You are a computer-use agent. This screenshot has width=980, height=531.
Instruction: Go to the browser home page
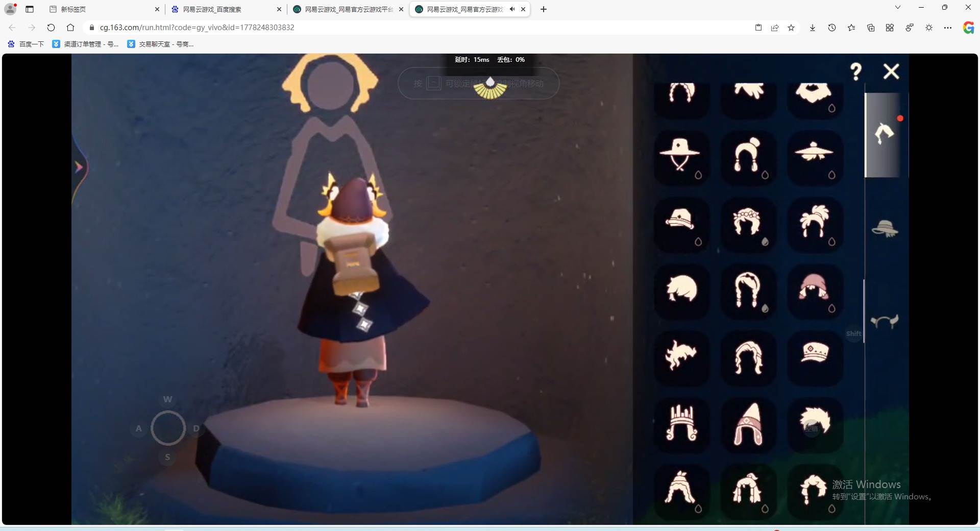pyautogui.click(x=70, y=28)
